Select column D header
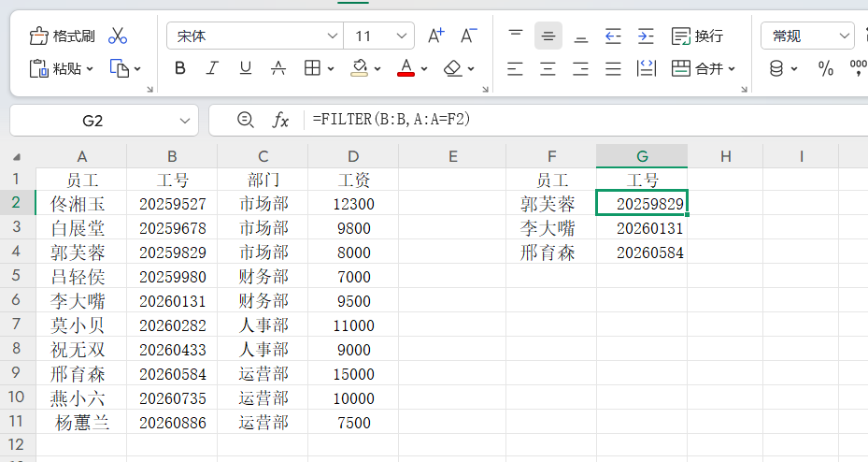The height and width of the screenshot is (462, 868). click(352, 156)
